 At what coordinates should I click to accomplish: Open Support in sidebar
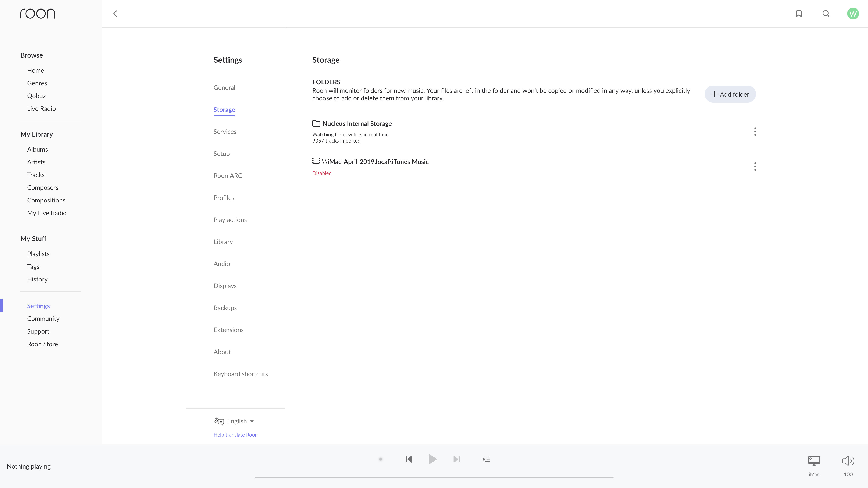38,331
